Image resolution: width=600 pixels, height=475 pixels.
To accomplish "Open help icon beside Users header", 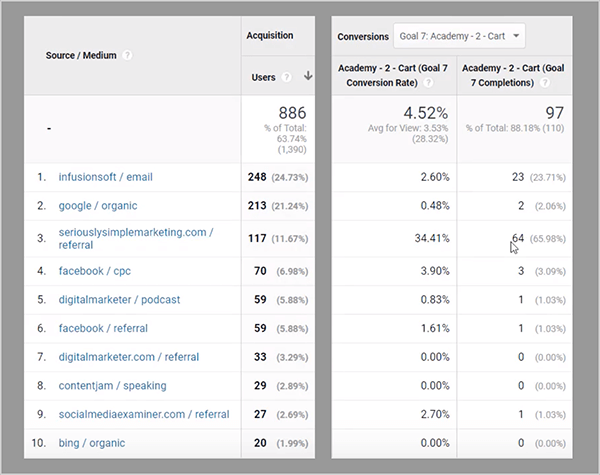I will [x=286, y=77].
